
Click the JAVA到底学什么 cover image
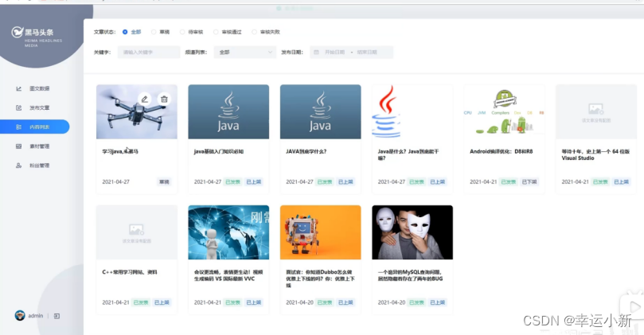click(x=320, y=111)
